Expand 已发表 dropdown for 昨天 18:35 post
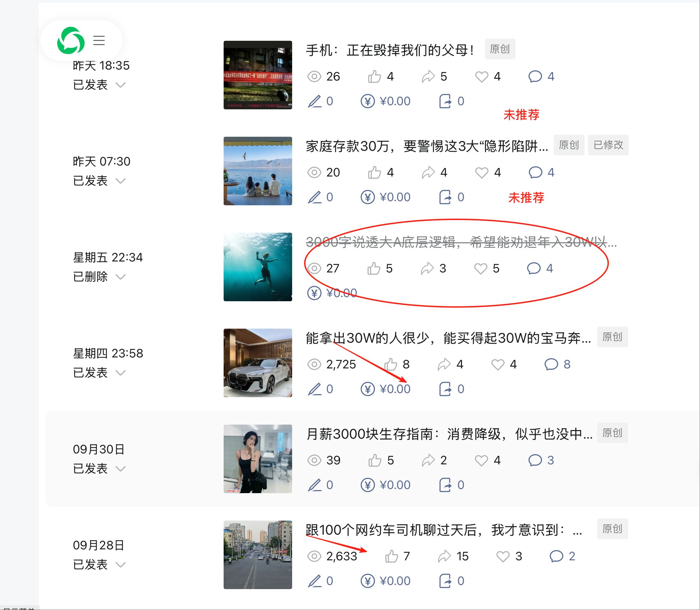The height and width of the screenshot is (610, 700). point(121,85)
